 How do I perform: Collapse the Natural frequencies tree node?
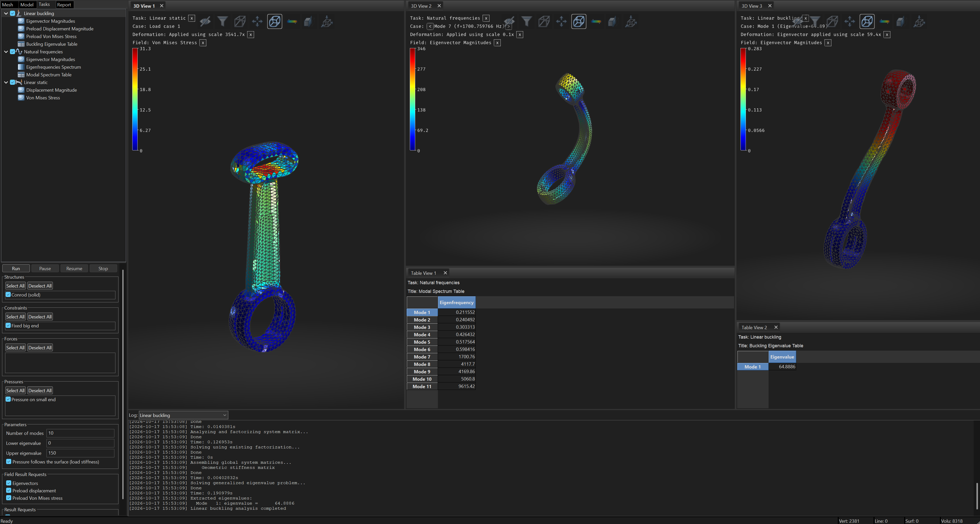(x=6, y=52)
